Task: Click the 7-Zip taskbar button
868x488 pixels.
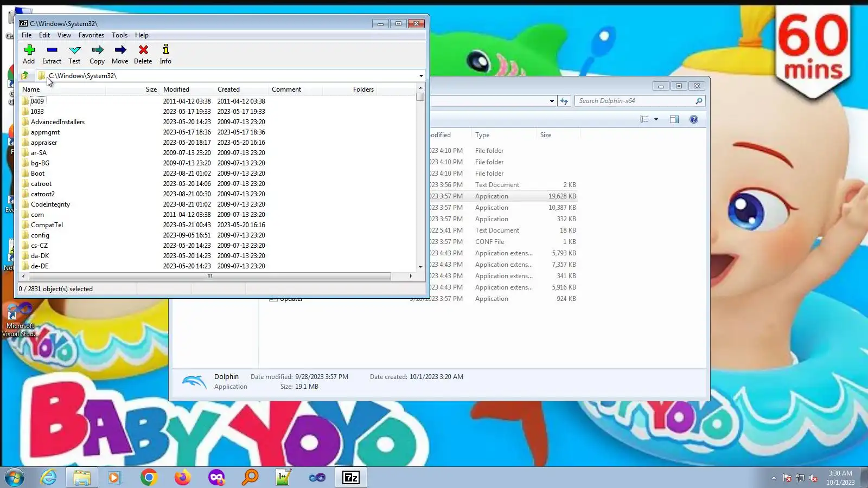Action: [x=351, y=478]
